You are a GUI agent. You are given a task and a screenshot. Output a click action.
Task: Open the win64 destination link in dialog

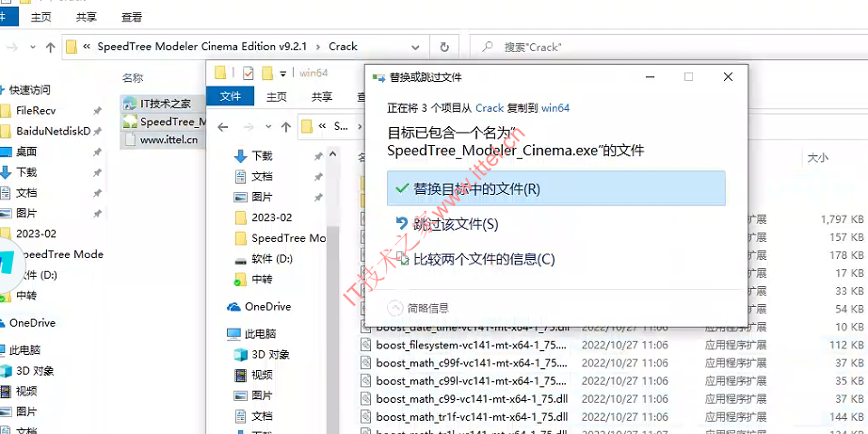(x=555, y=108)
